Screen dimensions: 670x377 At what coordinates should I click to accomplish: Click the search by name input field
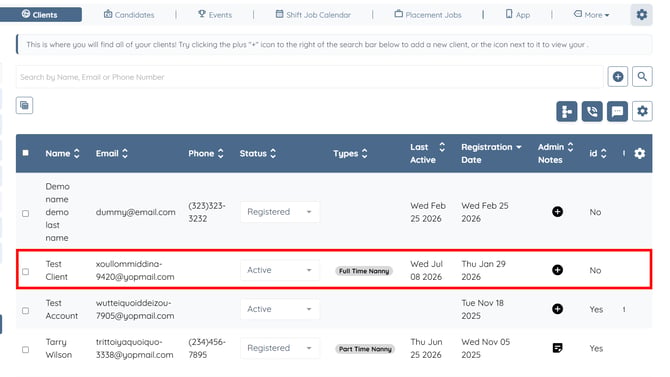[x=309, y=77]
